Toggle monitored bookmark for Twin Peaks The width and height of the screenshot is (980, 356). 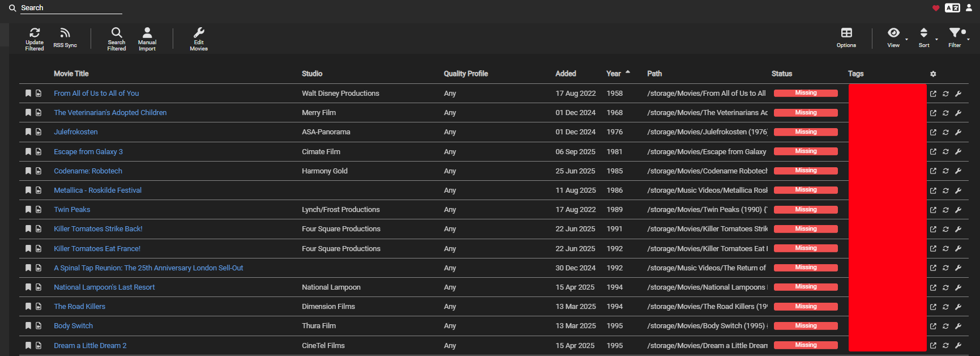pos(28,210)
